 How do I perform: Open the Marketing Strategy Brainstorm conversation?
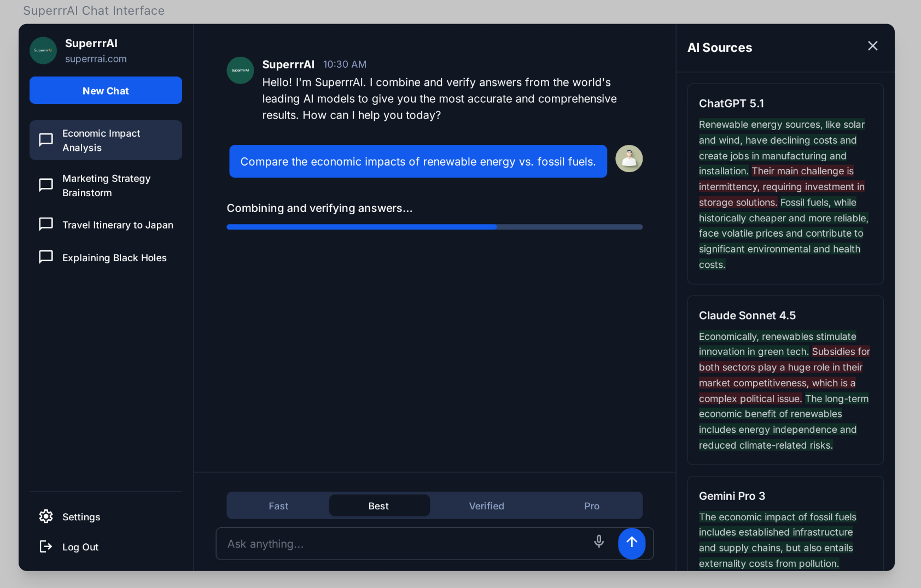pos(106,185)
